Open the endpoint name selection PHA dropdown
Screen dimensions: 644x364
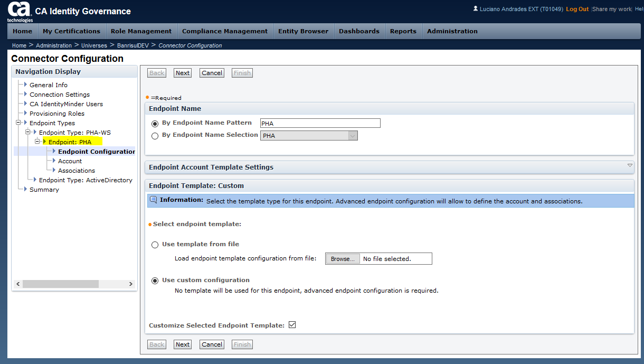309,136
